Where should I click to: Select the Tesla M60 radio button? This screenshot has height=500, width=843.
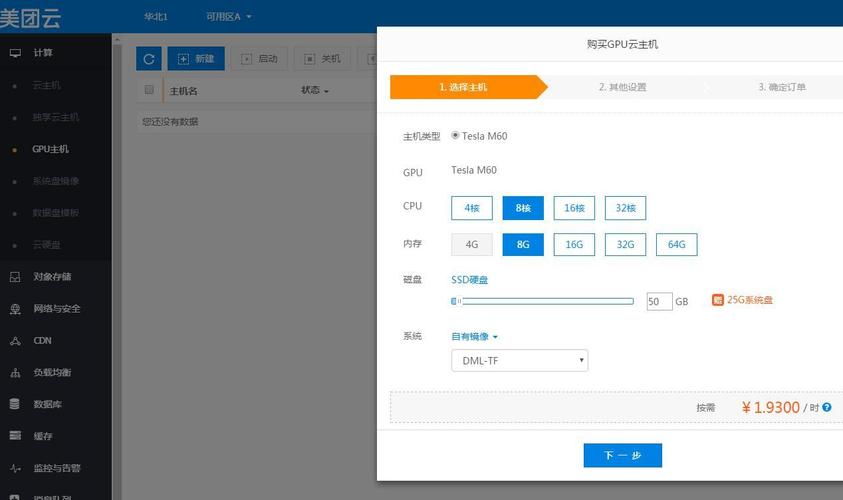point(455,135)
